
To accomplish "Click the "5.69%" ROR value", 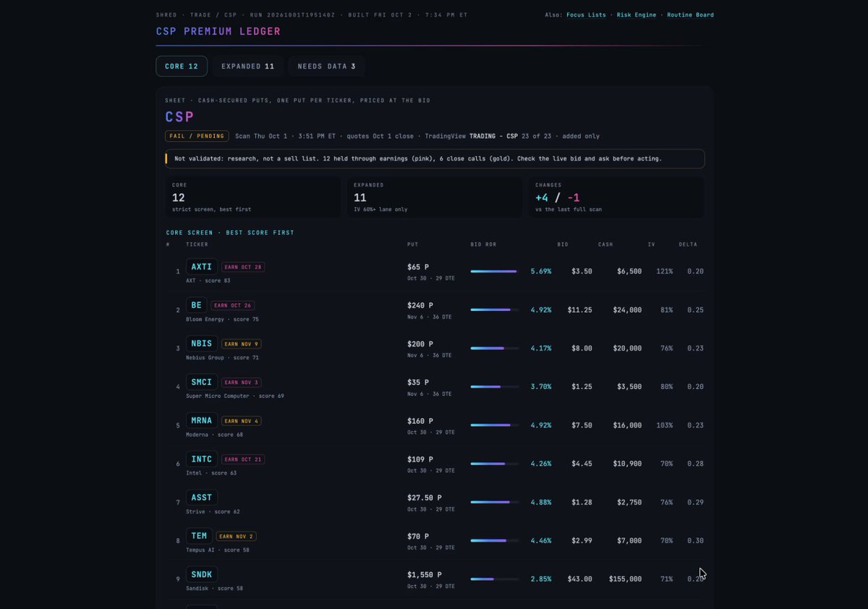I will click(x=541, y=271).
